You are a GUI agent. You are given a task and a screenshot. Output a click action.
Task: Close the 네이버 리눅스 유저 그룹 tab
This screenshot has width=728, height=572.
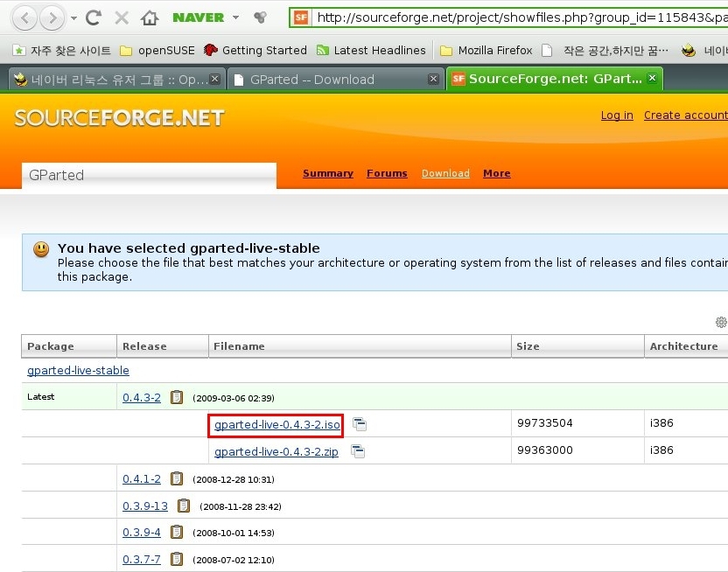coord(214,79)
